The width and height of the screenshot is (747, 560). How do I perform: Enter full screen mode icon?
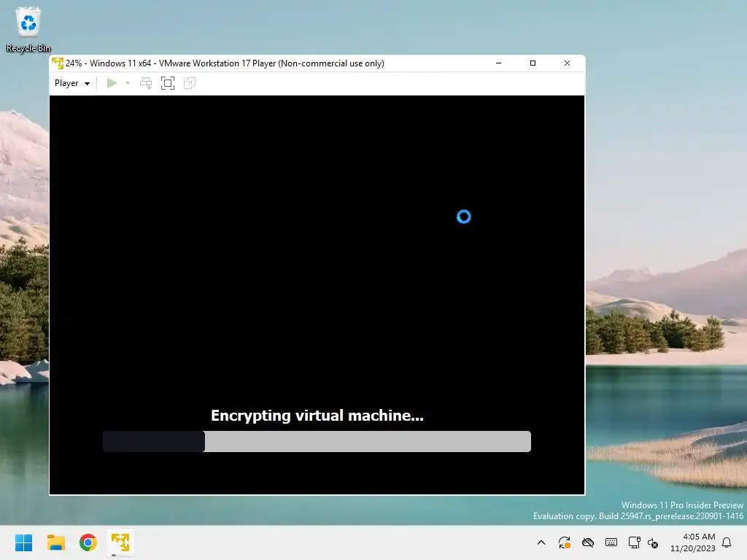[x=168, y=83]
